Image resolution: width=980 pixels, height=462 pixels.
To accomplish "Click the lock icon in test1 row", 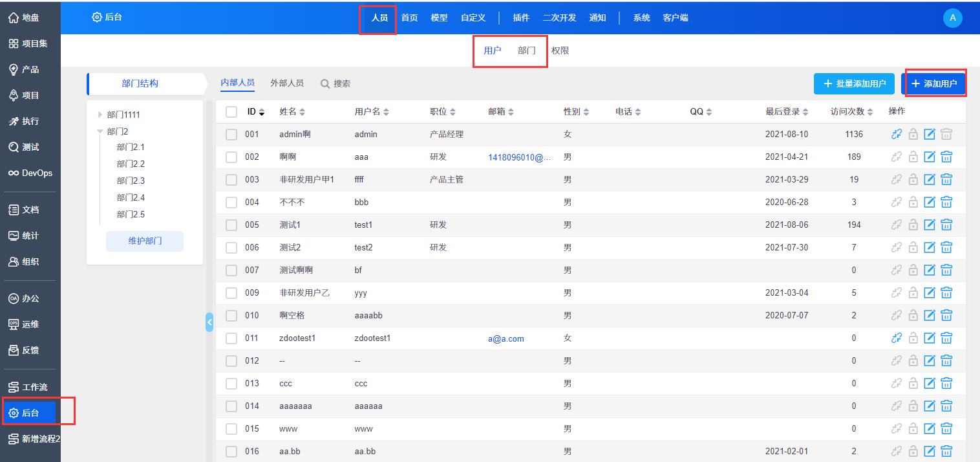I will pyautogui.click(x=913, y=225).
